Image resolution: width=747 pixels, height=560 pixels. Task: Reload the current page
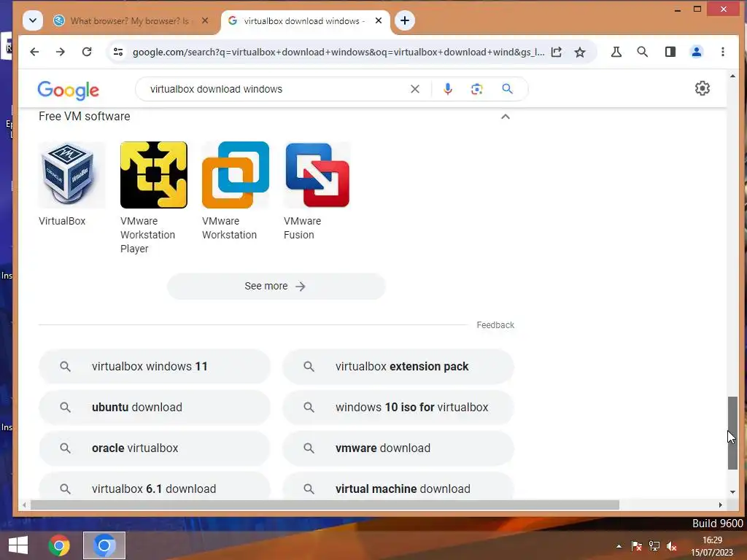[87, 52]
